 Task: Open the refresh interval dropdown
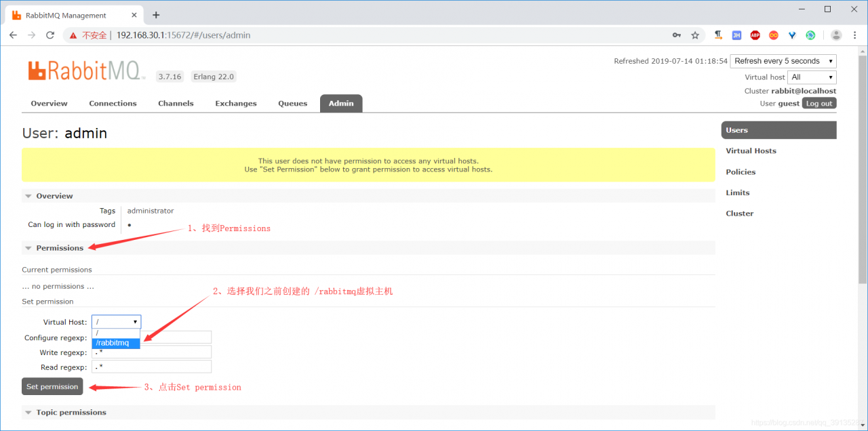click(x=784, y=61)
